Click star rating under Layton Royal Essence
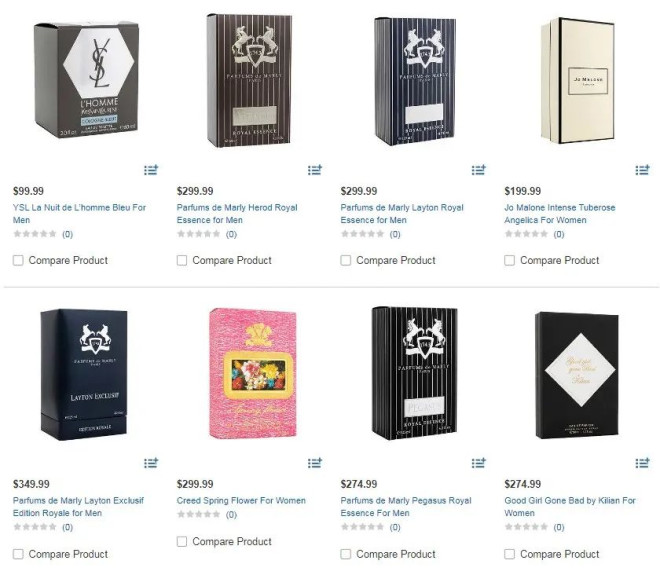Screen dimensions: 660x575 tap(362, 234)
